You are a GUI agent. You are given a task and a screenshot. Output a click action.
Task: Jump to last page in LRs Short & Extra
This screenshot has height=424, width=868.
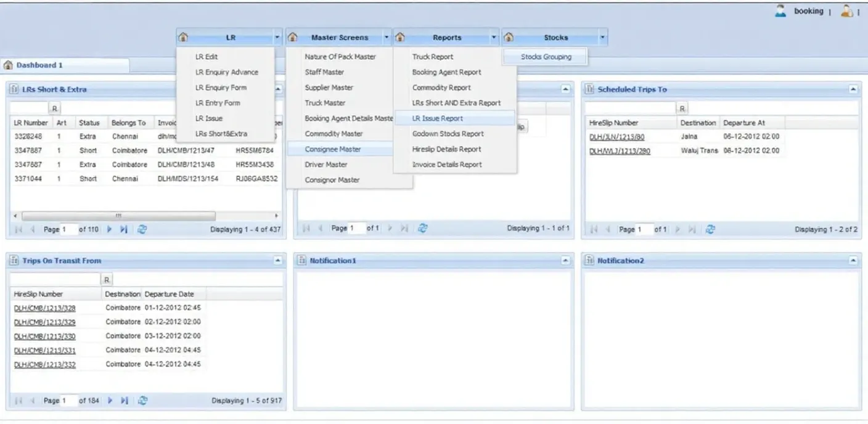tap(124, 229)
